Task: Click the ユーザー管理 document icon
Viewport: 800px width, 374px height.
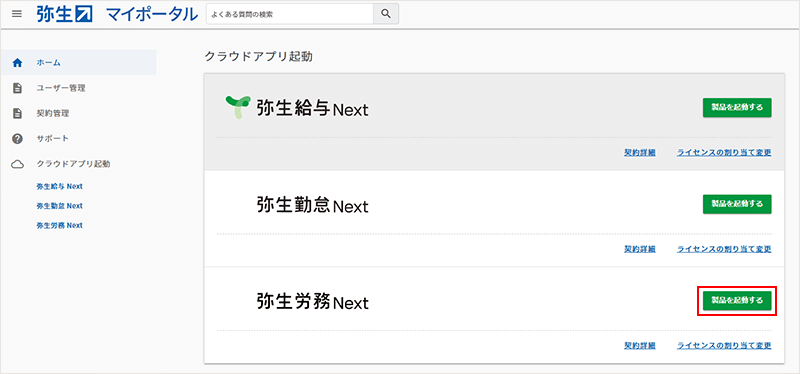Action: pyautogui.click(x=17, y=88)
